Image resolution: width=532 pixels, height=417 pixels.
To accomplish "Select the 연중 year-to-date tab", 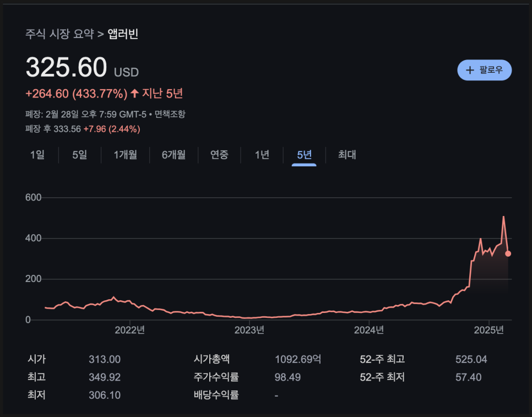I will [219, 155].
